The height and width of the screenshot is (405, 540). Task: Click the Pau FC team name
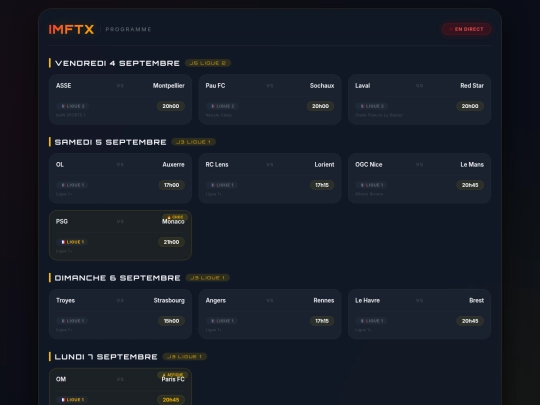pyautogui.click(x=215, y=86)
